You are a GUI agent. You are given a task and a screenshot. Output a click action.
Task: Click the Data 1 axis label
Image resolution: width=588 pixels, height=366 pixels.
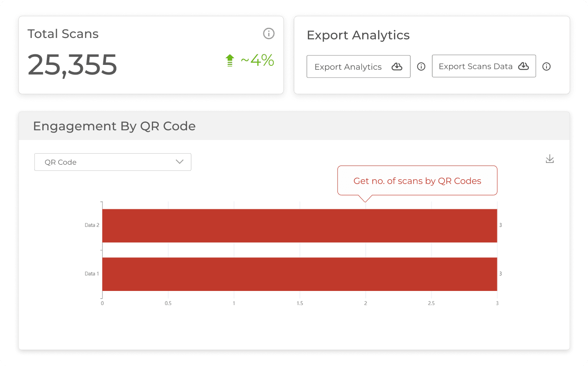coord(92,274)
